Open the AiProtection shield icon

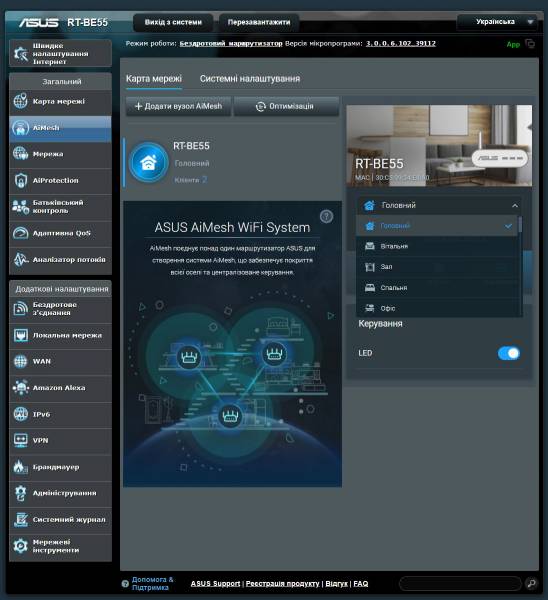(21, 180)
